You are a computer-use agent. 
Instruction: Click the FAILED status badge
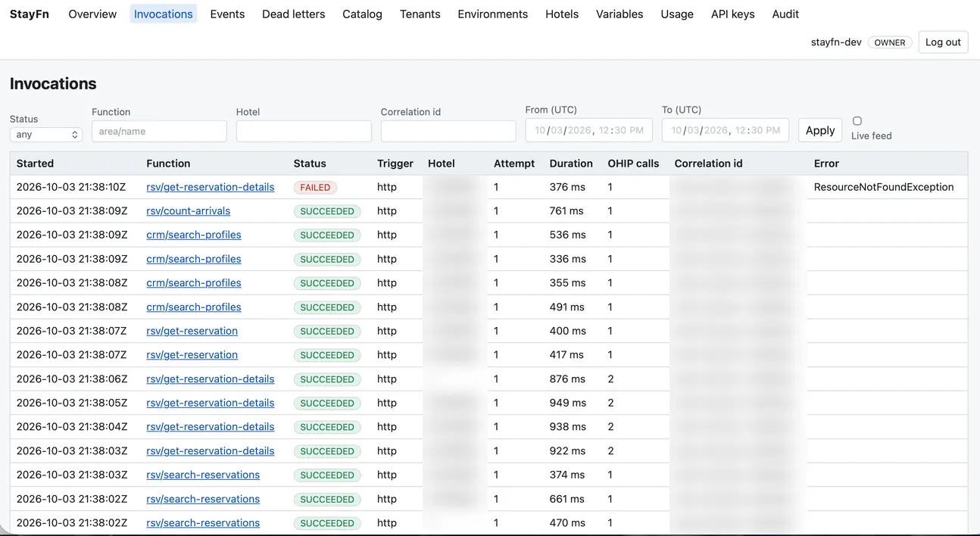(x=315, y=187)
